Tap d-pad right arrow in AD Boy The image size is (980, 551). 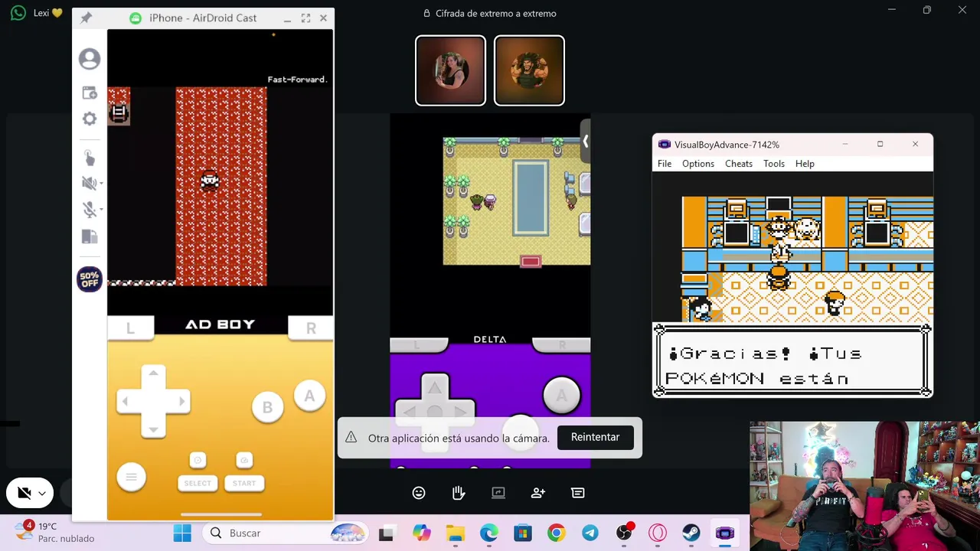click(181, 401)
